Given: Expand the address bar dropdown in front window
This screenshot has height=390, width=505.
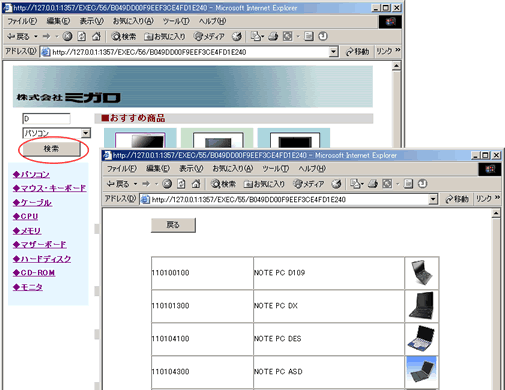Looking at the screenshot, I should click(x=432, y=199).
